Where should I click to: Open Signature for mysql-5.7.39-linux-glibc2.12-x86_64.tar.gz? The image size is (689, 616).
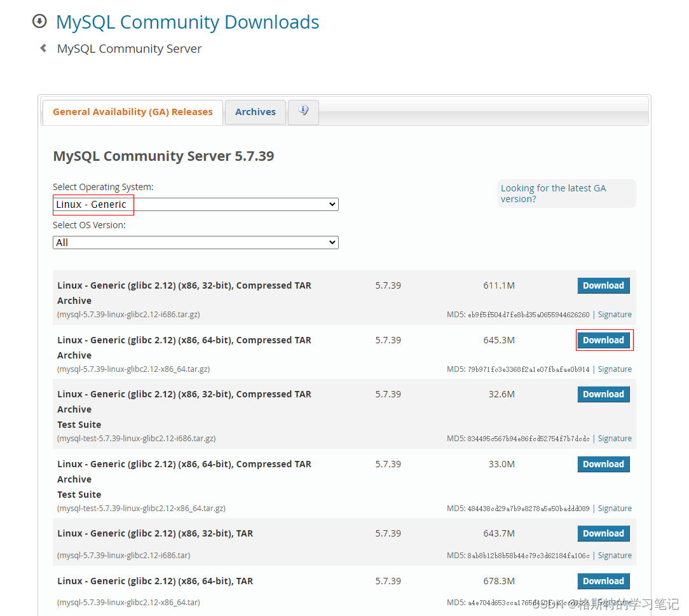coord(615,369)
